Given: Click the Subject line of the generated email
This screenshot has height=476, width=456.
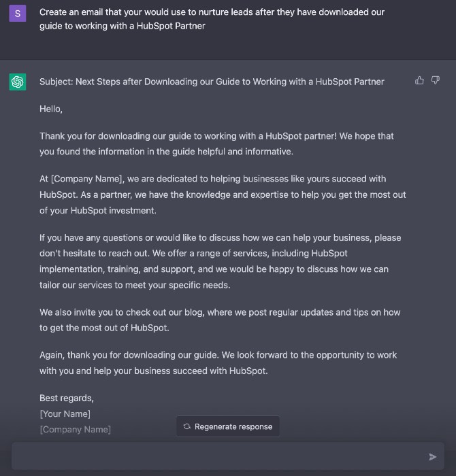Looking at the screenshot, I should click(x=212, y=82).
